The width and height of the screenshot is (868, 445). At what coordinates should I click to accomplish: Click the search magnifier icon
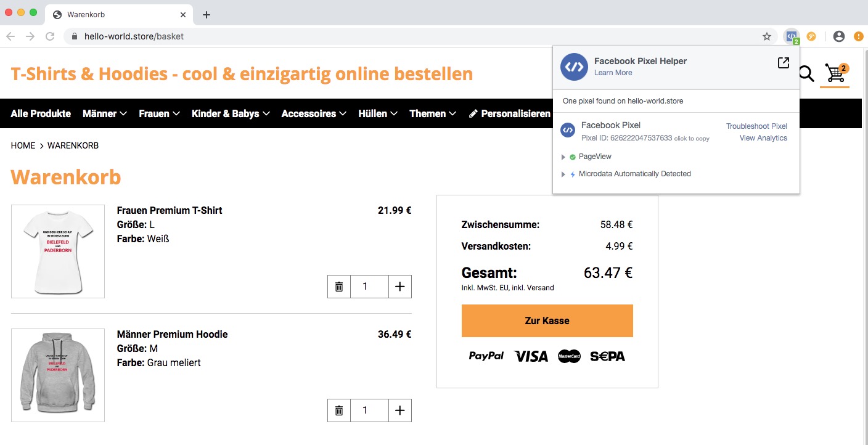[x=806, y=74]
